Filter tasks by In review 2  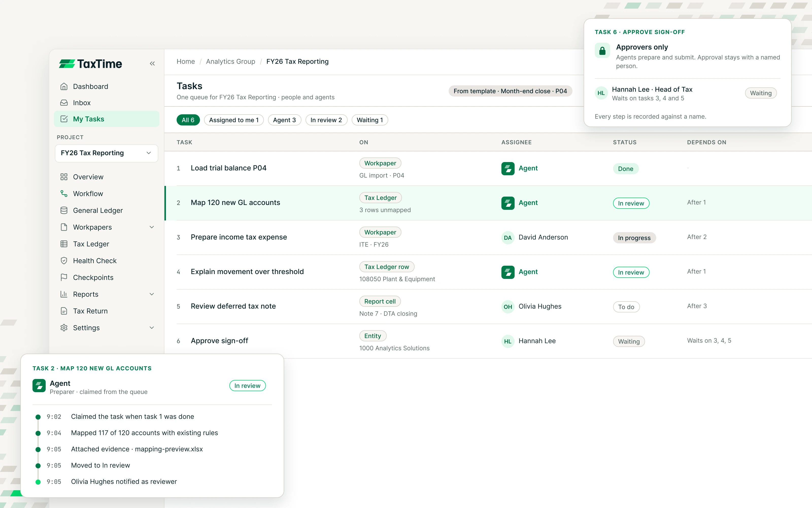click(326, 120)
